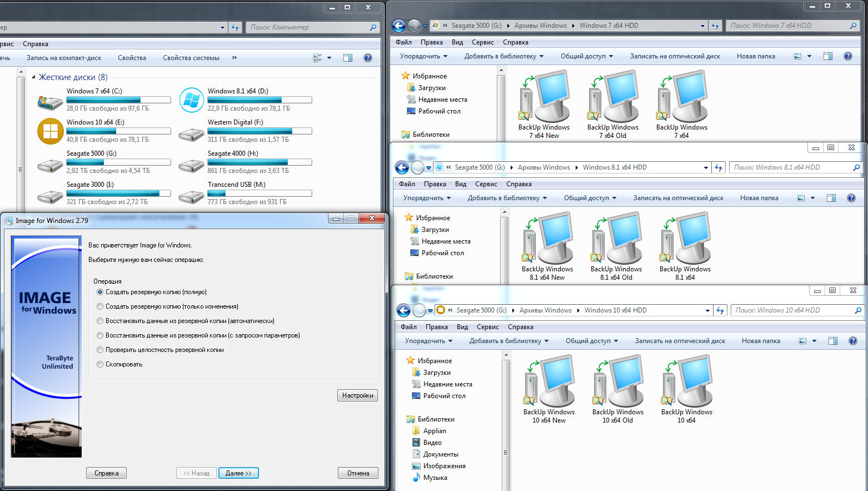Open Seagate 5000 (G:) drive icon

[50, 165]
